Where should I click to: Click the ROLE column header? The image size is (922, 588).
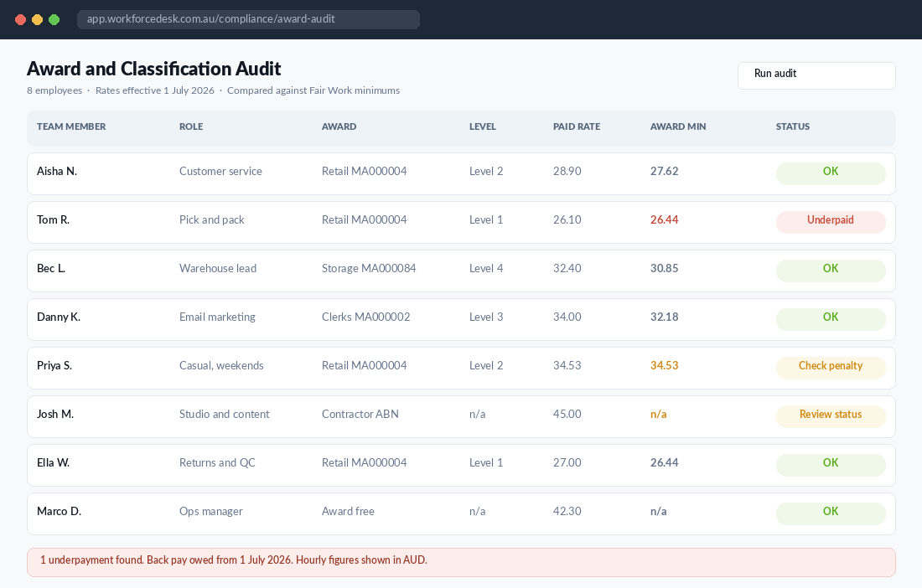click(191, 126)
